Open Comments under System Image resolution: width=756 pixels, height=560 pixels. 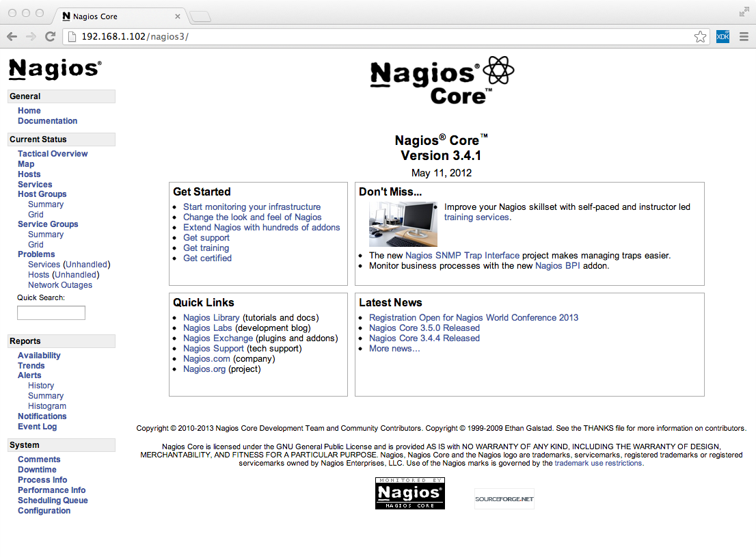[39, 459]
